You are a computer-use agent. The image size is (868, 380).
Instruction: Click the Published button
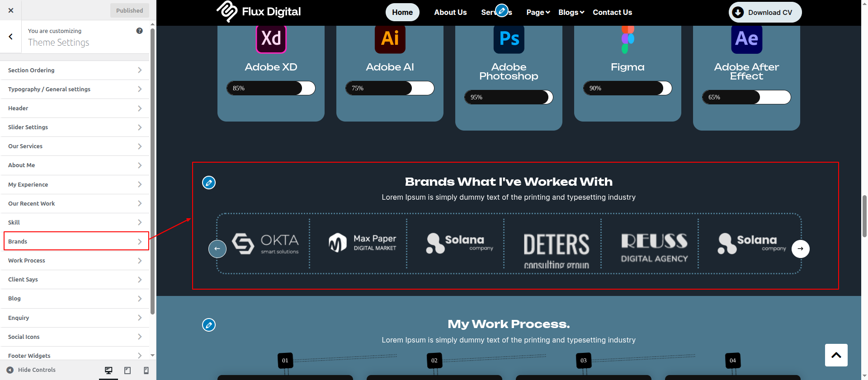tap(130, 10)
